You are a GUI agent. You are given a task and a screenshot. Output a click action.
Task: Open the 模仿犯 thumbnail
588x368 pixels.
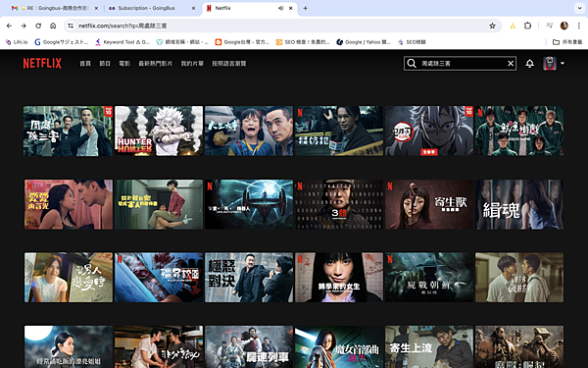[339, 131]
